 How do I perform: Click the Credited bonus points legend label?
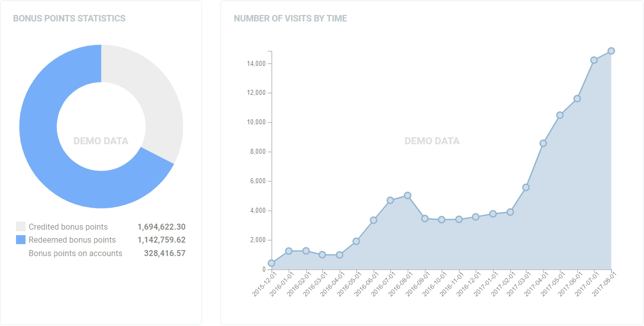(68, 227)
